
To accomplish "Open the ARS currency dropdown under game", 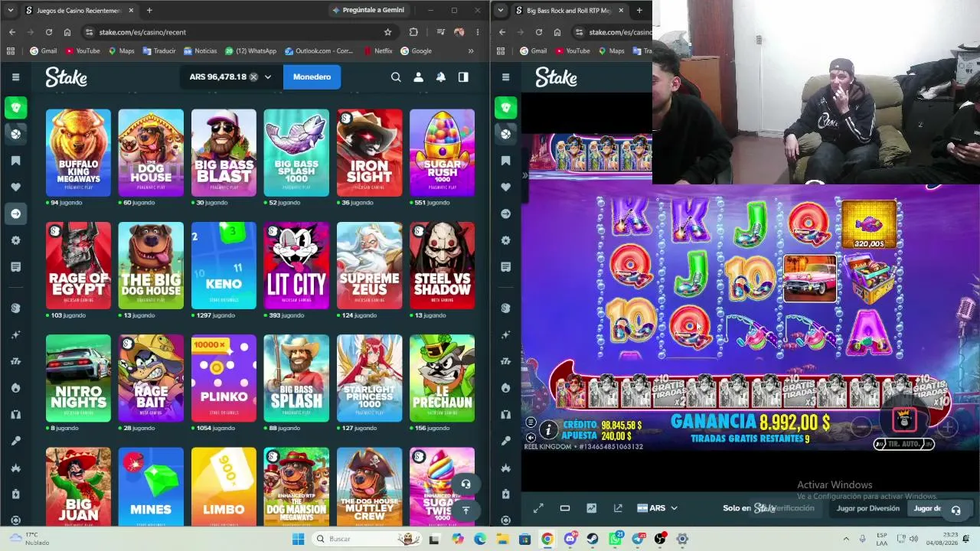I will [658, 508].
